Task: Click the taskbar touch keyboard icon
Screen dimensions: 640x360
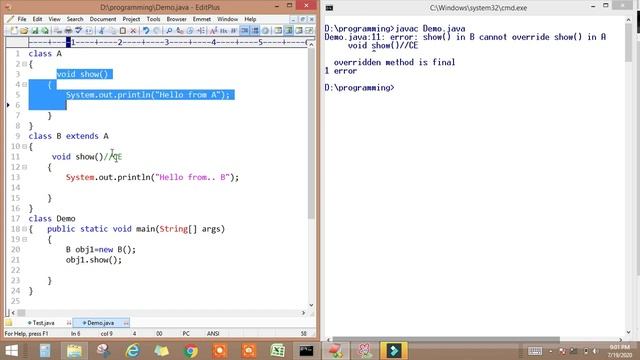Action: (x=535, y=351)
